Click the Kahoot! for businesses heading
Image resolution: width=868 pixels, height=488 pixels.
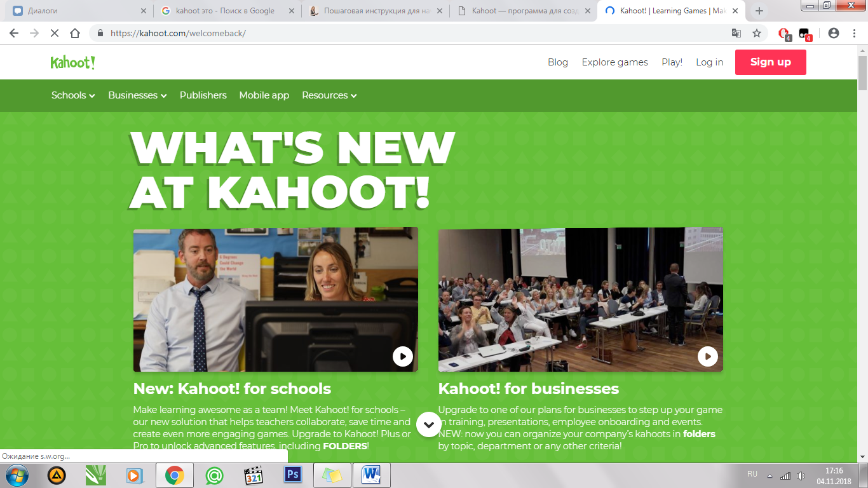click(x=529, y=388)
